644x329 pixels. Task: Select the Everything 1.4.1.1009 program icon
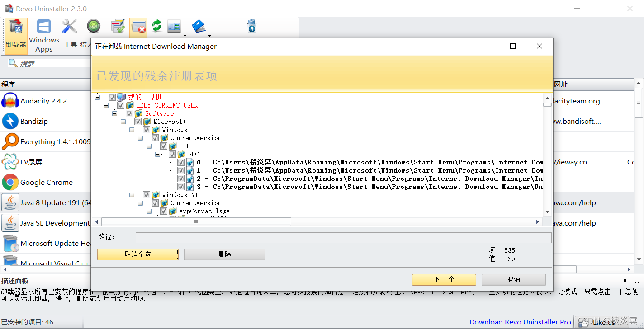(x=10, y=141)
